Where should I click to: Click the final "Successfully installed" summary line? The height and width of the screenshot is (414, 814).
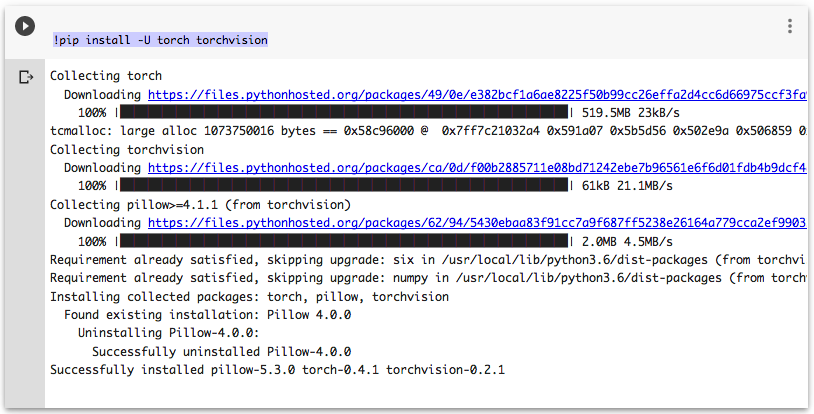pyautogui.click(x=277, y=370)
